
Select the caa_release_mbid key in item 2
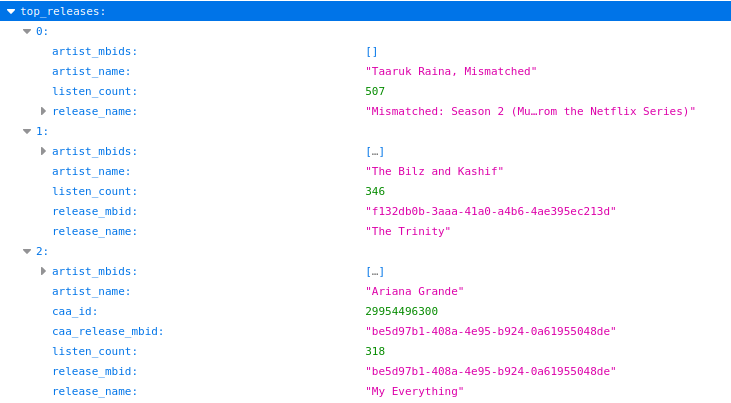pos(108,331)
